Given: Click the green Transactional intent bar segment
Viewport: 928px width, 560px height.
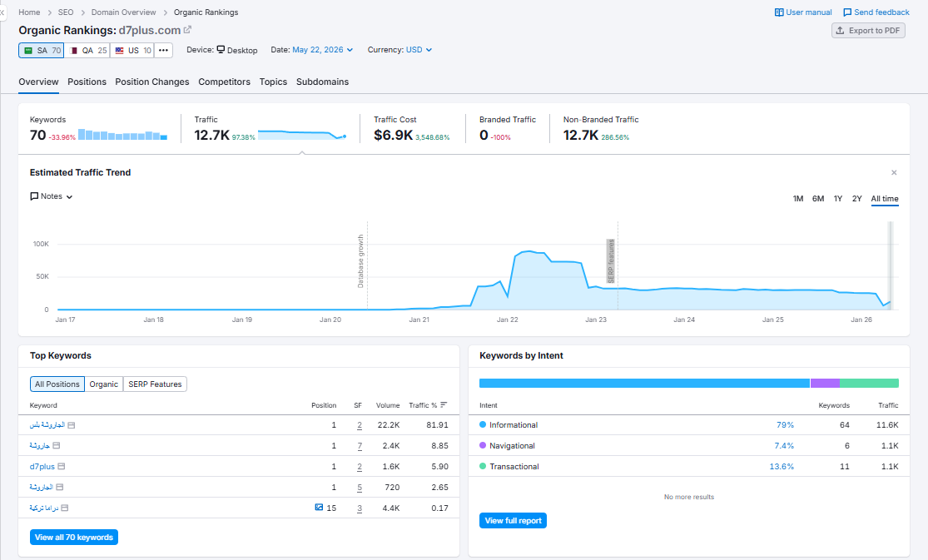Looking at the screenshot, I should [x=870, y=383].
